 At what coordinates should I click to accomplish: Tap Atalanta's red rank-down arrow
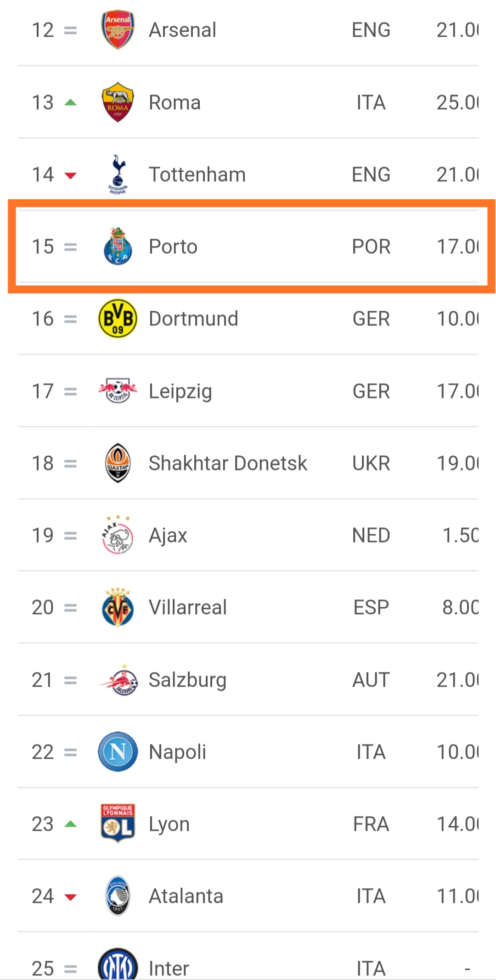pos(70,897)
